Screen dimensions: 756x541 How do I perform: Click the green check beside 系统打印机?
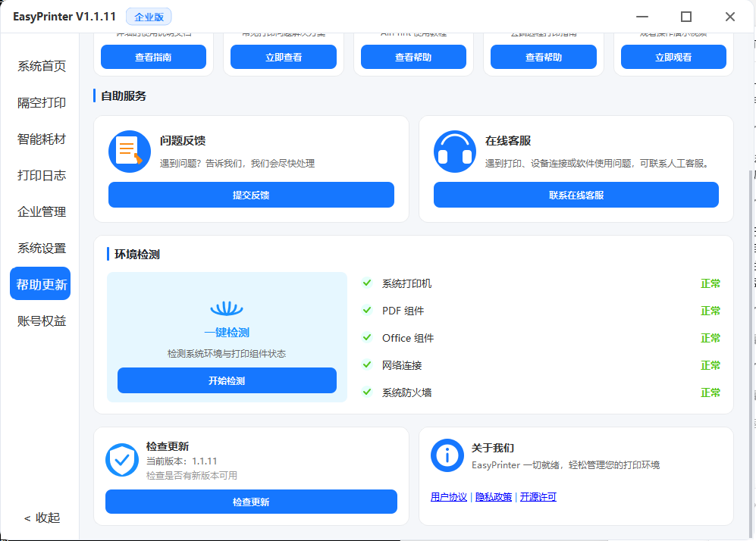tap(367, 283)
